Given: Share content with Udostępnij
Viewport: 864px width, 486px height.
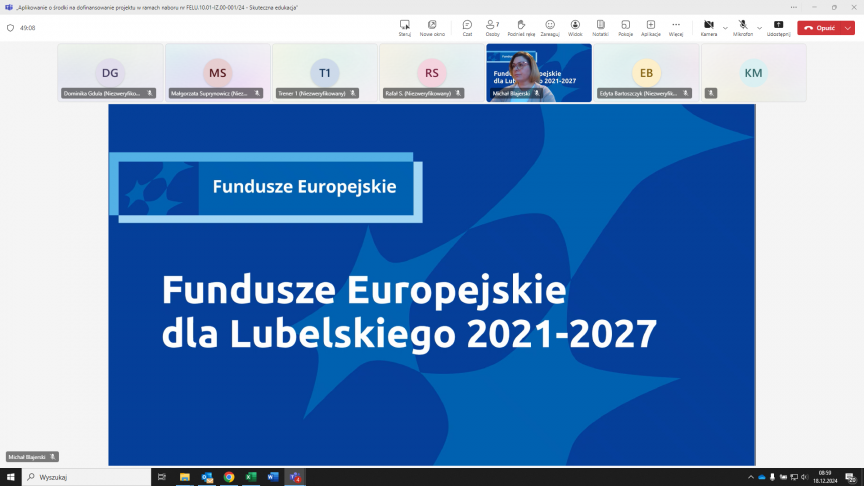Looking at the screenshot, I should tap(779, 28).
